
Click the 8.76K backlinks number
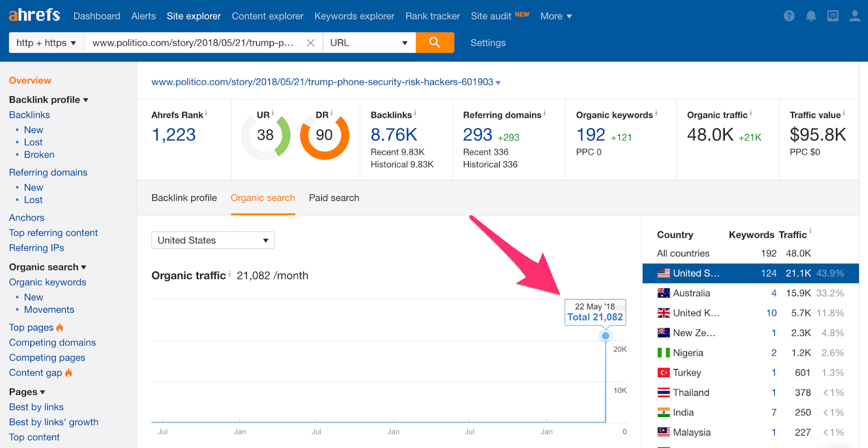[x=394, y=135]
